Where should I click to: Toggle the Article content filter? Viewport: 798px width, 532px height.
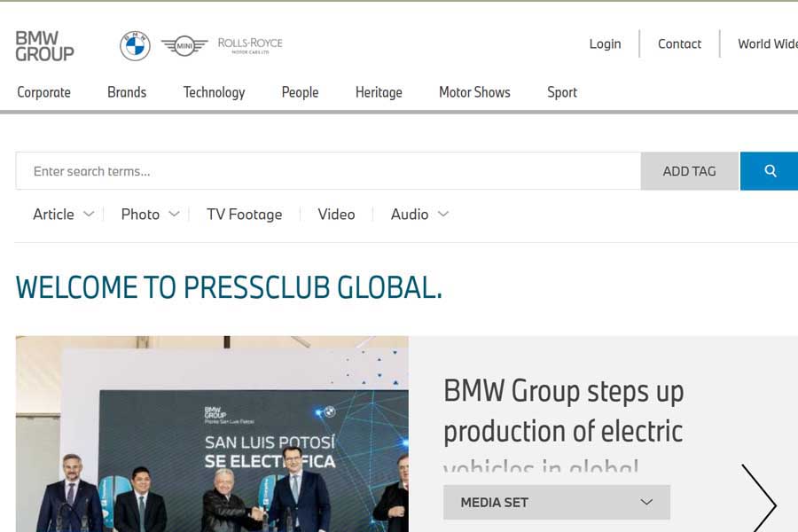53,214
